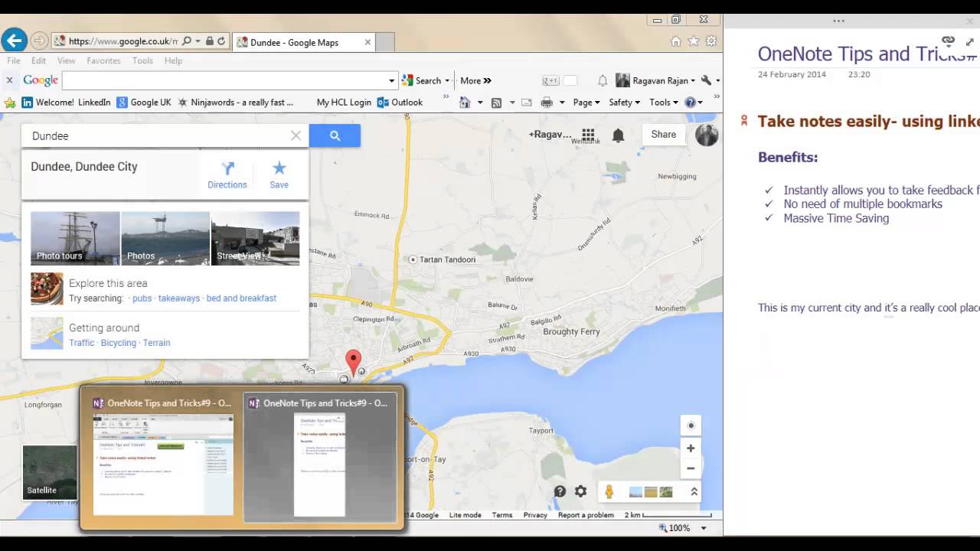This screenshot has width=980, height=551.
Task: Open the Google Toolbar wrench options
Action: click(707, 80)
